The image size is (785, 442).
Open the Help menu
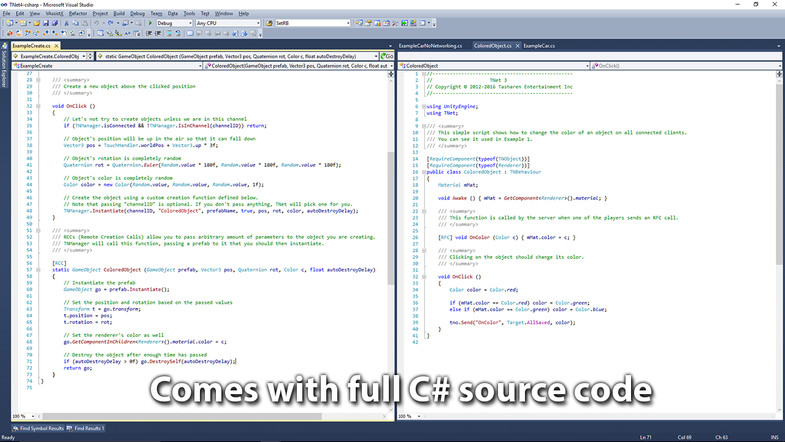tap(243, 14)
